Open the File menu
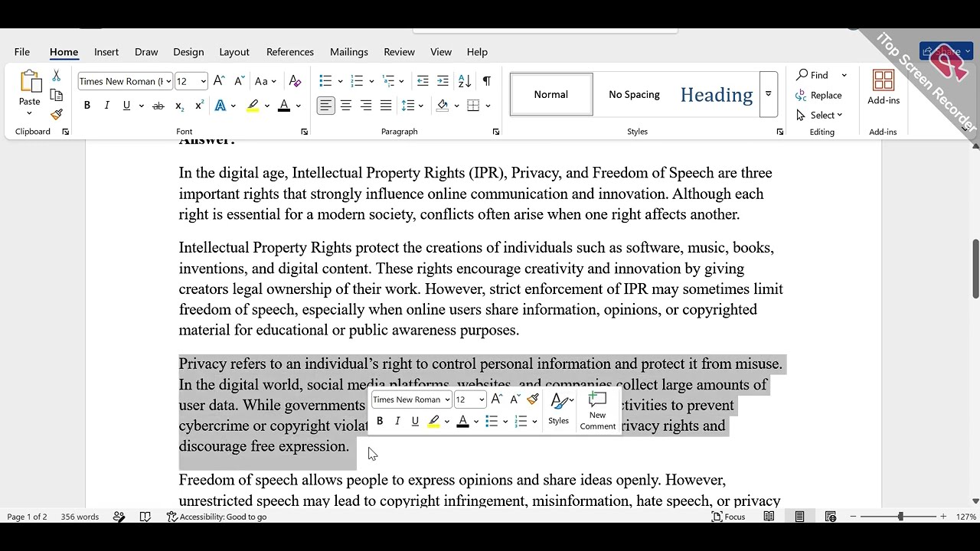 coord(22,52)
